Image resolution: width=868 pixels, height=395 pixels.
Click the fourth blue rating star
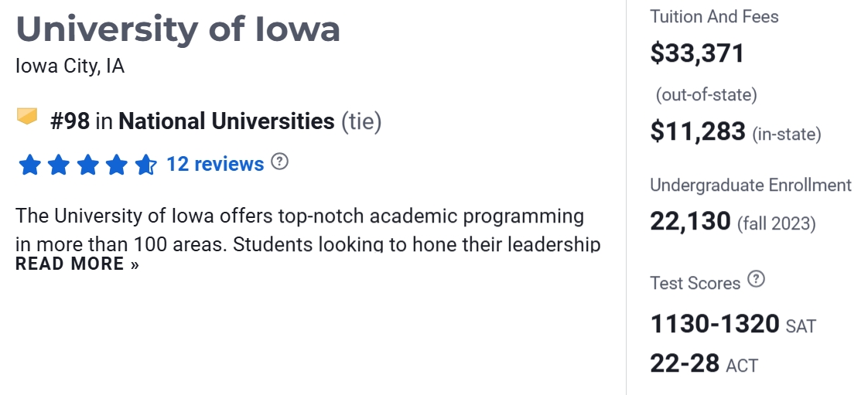click(116, 165)
